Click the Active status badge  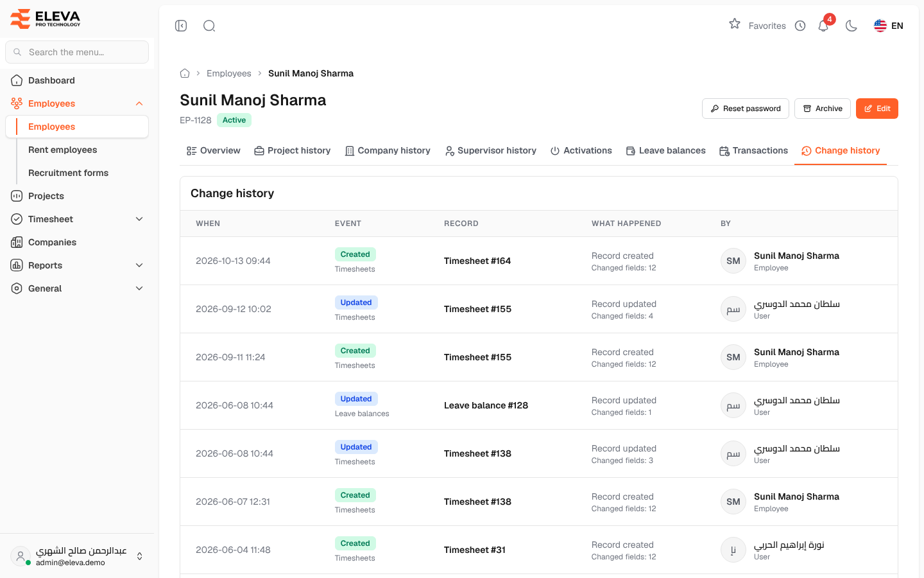pyautogui.click(x=234, y=120)
